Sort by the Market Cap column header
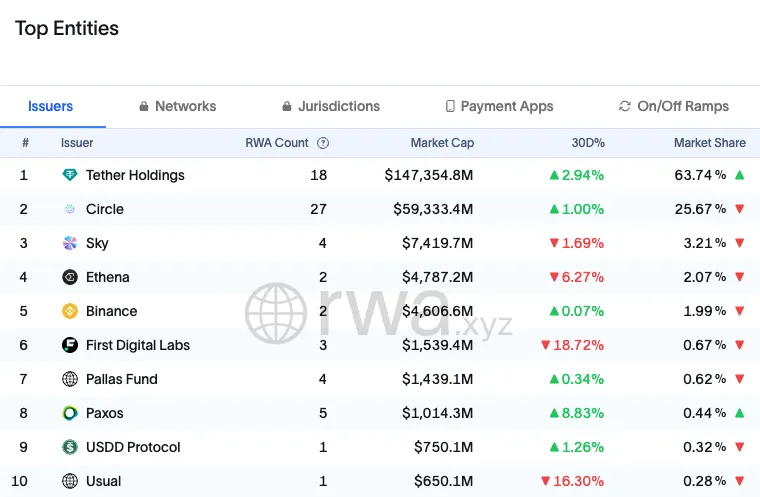The height and width of the screenshot is (497, 760). click(442, 143)
